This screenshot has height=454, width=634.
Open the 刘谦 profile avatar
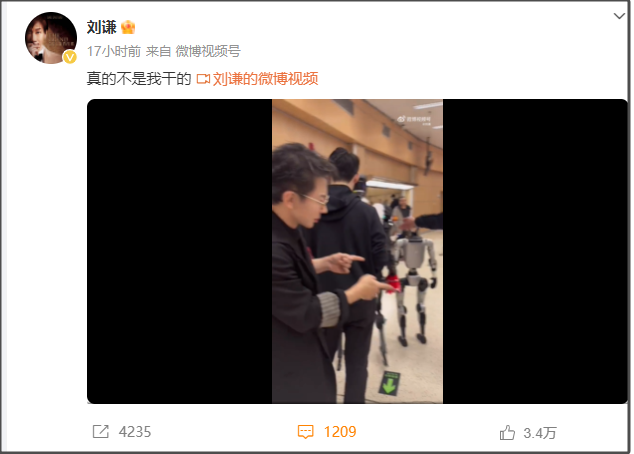click(x=51, y=38)
